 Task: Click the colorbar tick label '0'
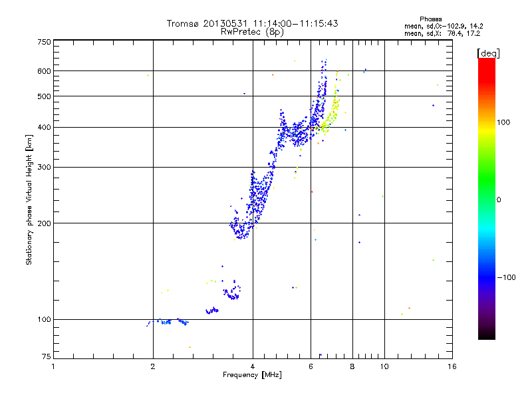499,200
